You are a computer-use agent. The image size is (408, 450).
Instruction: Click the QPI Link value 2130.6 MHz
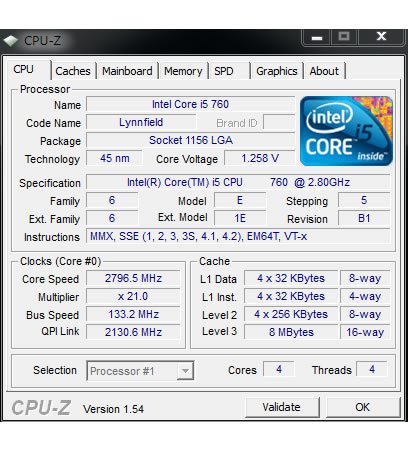point(133,332)
